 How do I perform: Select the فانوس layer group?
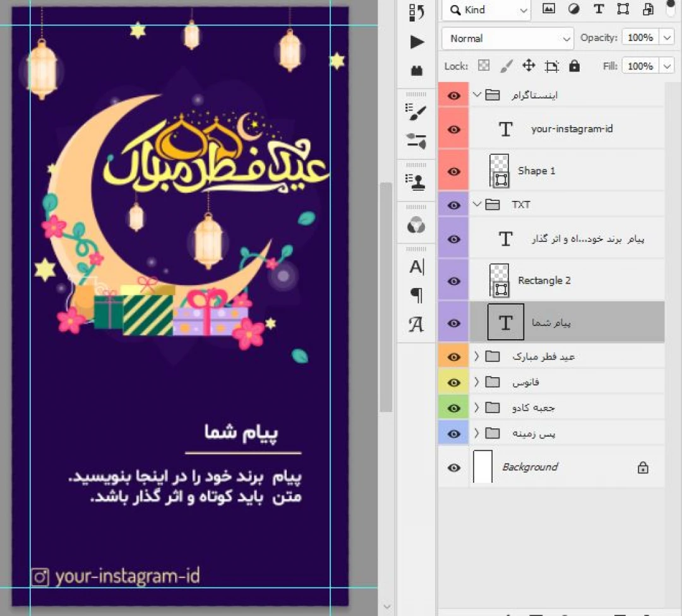pyautogui.click(x=525, y=382)
